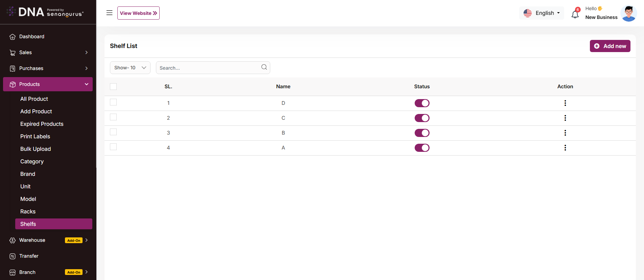Click the user profile avatar

pyautogui.click(x=628, y=14)
